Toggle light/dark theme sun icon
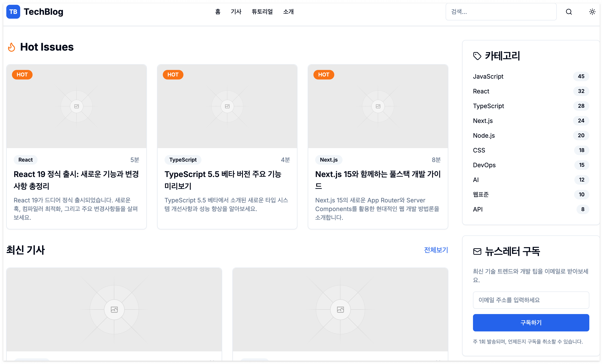The image size is (603, 364). click(592, 12)
